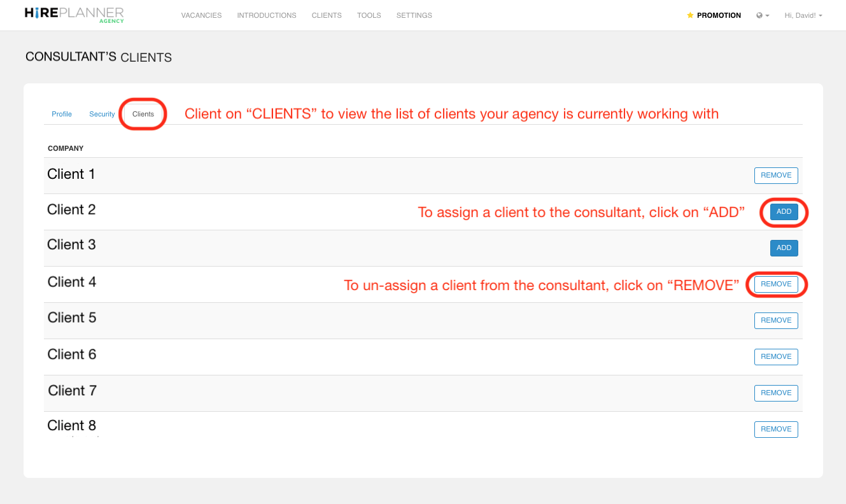
Task: Open the globe language dropdown
Action: click(762, 15)
